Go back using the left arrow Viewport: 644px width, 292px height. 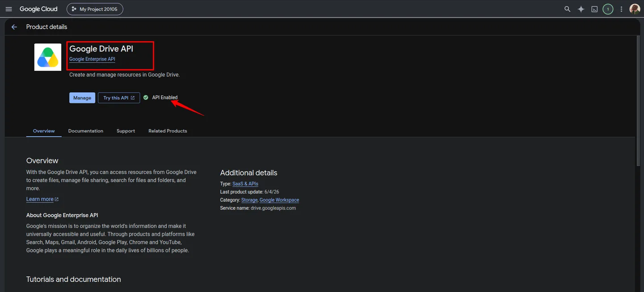[x=14, y=27]
